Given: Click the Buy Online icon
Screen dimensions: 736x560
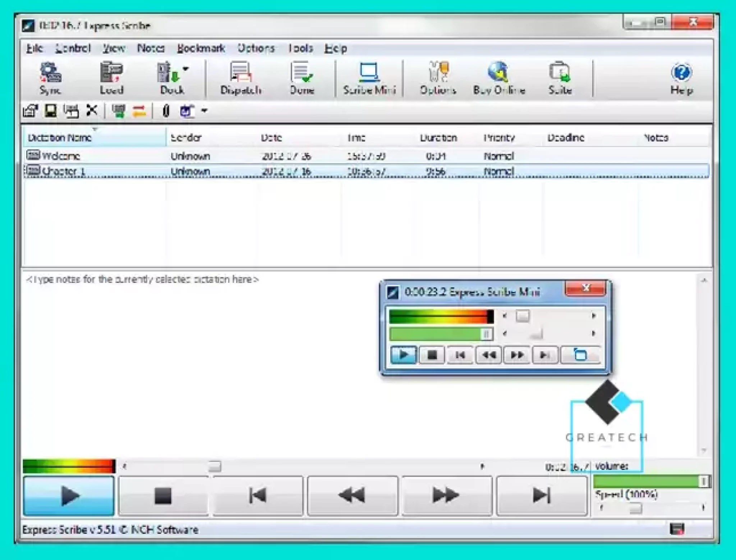Looking at the screenshot, I should click(499, 78).
